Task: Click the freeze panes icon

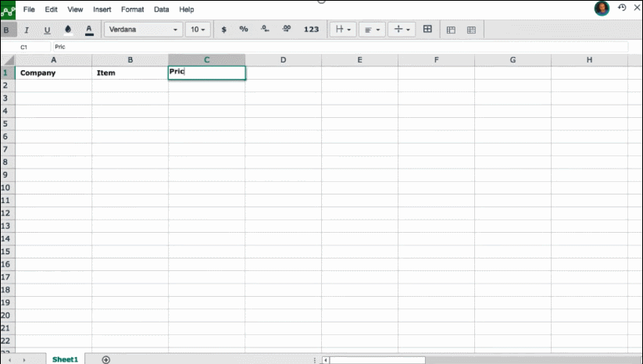Action: point(451,30)
